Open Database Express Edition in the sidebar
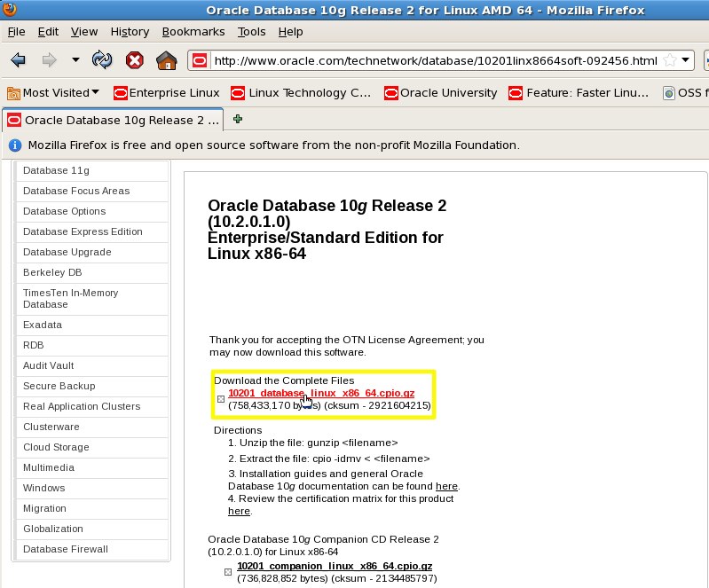Viewport: 709px width, 588px height. (x=91, y=231)
